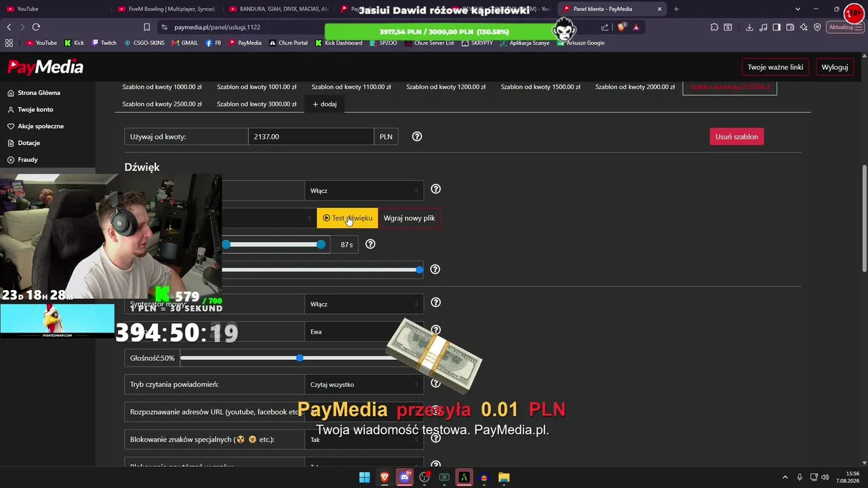Open Brave from the taskbar
Viewport: 868px width, 488px height.
(x=384, y=477)
